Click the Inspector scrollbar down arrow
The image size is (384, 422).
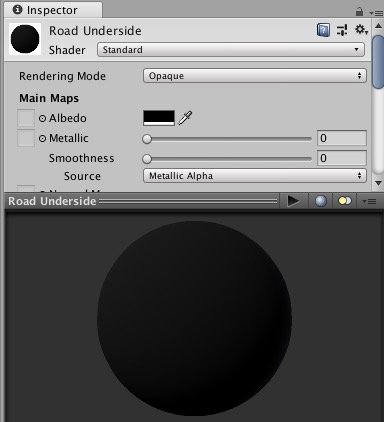point(378,183)
